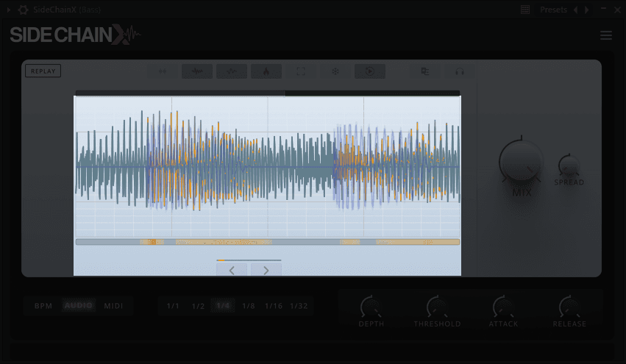Select 1/32 note division

299,306
